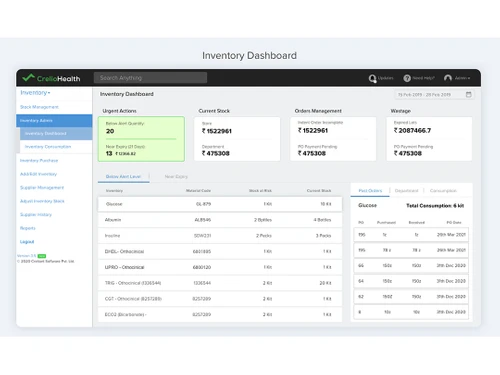Image resolution: width=500 pixels, height=375 pixels.
Task: Click the Admin user avatar icon
Action: pyautogui.click(x=448, y=78)
